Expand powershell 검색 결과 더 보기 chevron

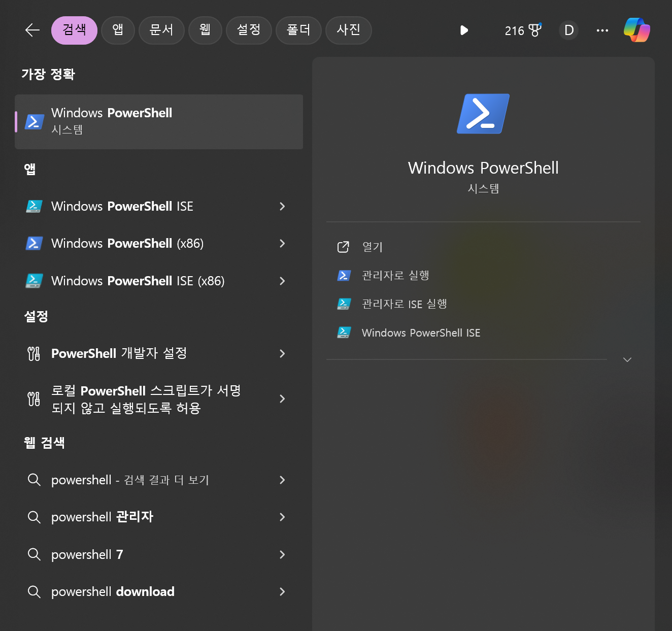(282, 480)
